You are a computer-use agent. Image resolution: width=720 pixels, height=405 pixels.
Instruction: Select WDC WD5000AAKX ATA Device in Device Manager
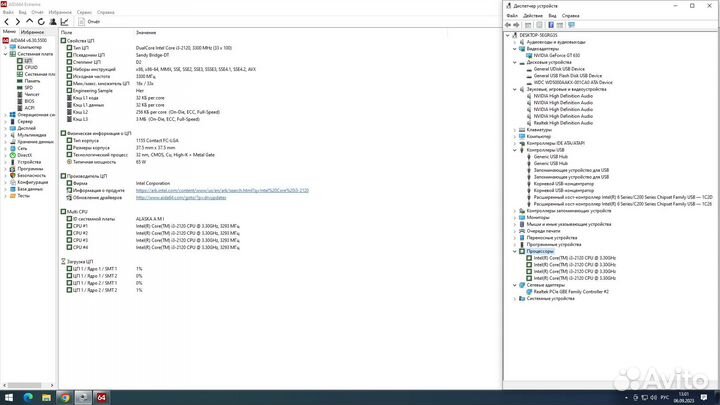(573, 82)
